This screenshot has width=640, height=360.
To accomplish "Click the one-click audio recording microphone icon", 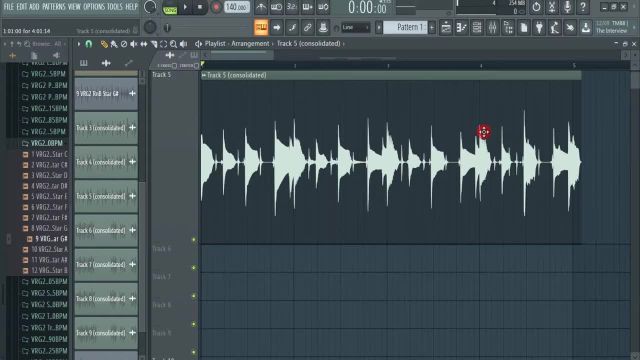I will [567, 7].
